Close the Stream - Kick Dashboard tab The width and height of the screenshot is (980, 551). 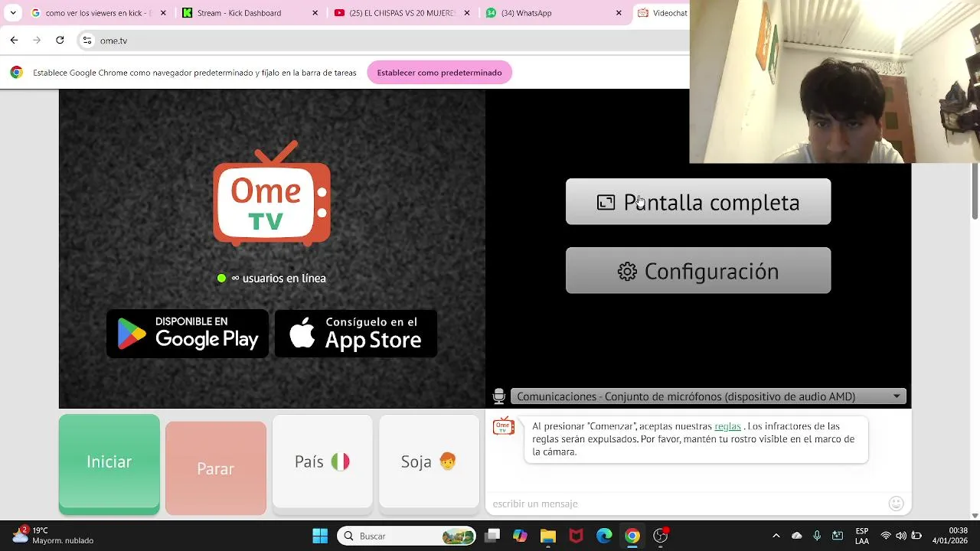click(x=315, y=13)
